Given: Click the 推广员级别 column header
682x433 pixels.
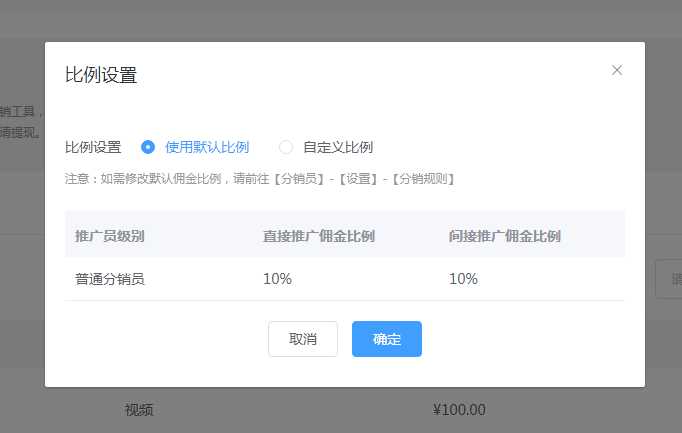Looking at the screenshot, I should click(110, 236).
